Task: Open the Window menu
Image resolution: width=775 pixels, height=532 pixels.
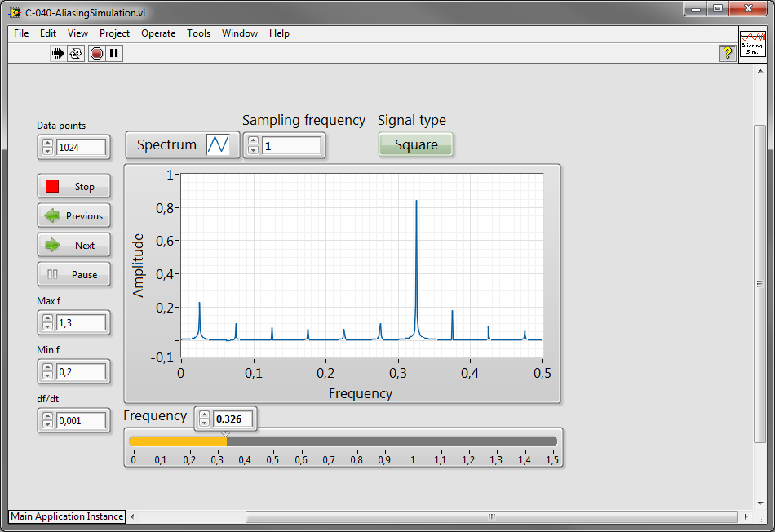Action: [x=240, y=33]
